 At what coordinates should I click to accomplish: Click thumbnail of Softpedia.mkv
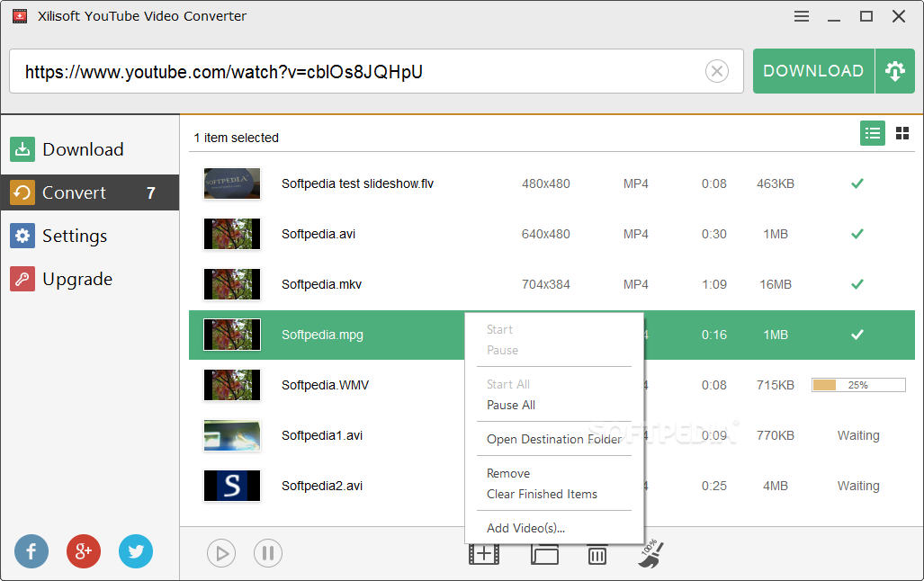(231, 284)
